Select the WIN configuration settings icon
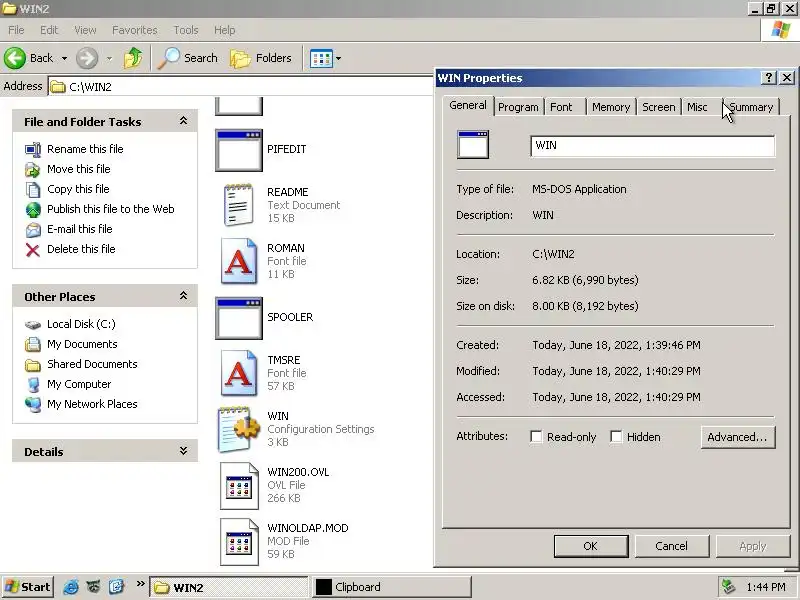 click(239, 429)
